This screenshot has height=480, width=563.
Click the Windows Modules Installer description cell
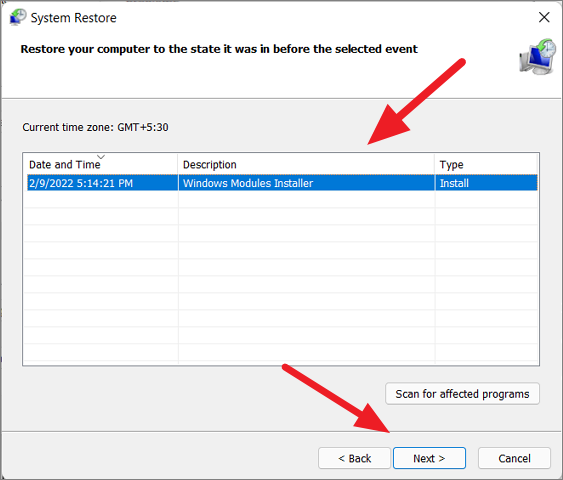[248, 183]
